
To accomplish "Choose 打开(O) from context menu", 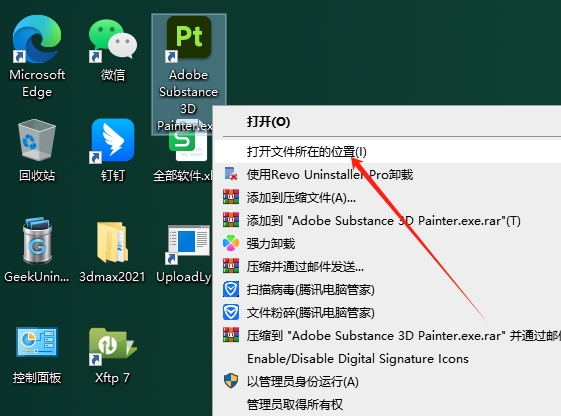I will 387,122.
